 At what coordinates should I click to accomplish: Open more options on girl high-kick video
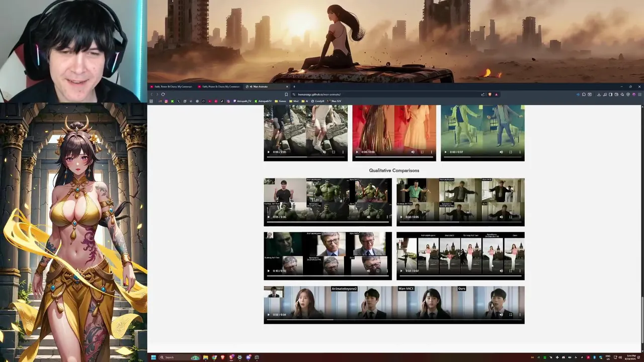[x=520, y=270]
